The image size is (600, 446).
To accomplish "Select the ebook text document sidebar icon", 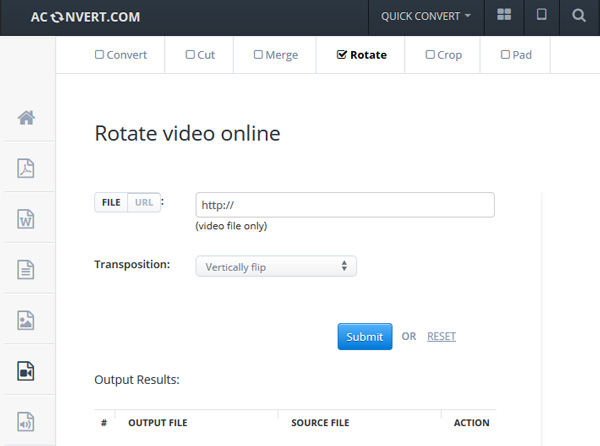I will (x=26, y=270).
